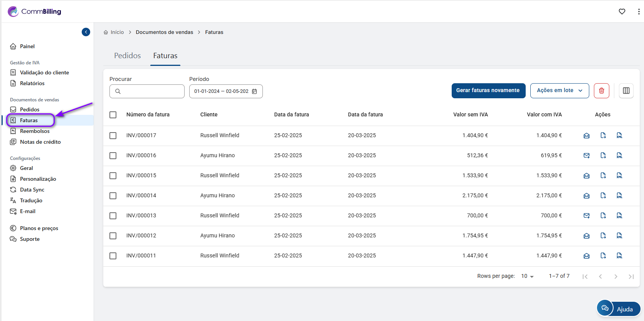The width and height of the screenshot is (644, 321).
Task: Select all invoices with header checkbox
Action: [x=113, y=115]
